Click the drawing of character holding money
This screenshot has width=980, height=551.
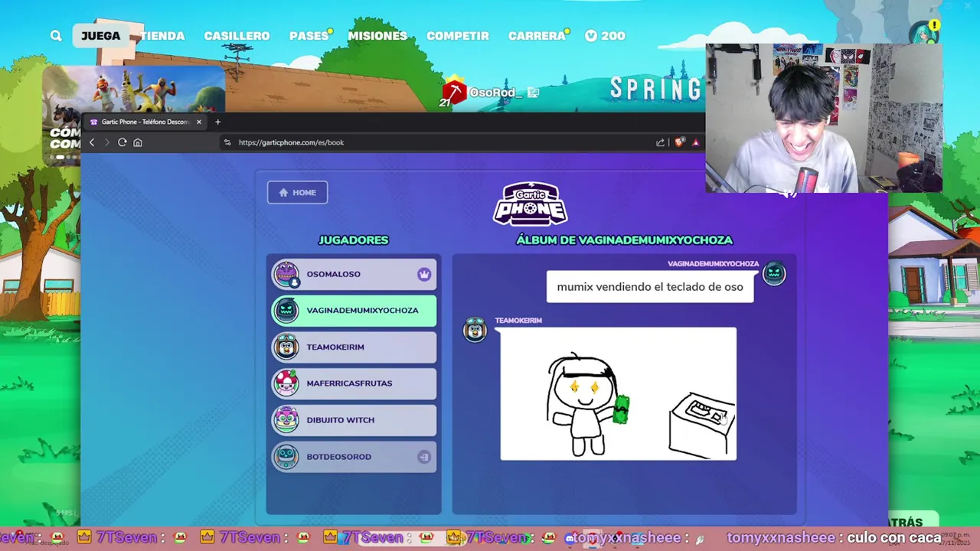point(619,394)
